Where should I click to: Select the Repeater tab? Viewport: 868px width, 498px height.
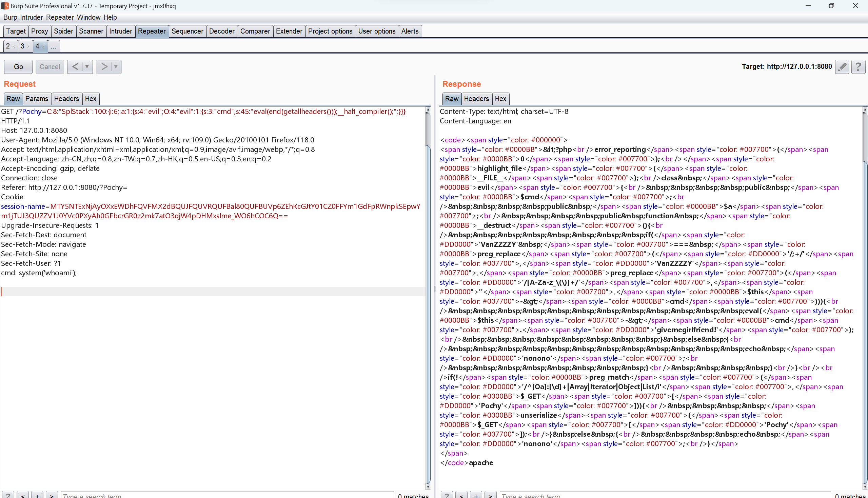point(152,31)
